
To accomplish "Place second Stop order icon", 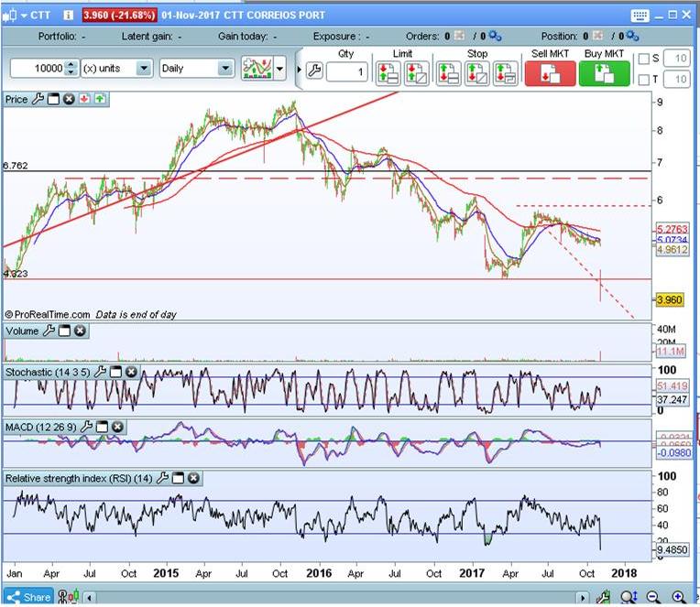I will click(x=476, y=73).
